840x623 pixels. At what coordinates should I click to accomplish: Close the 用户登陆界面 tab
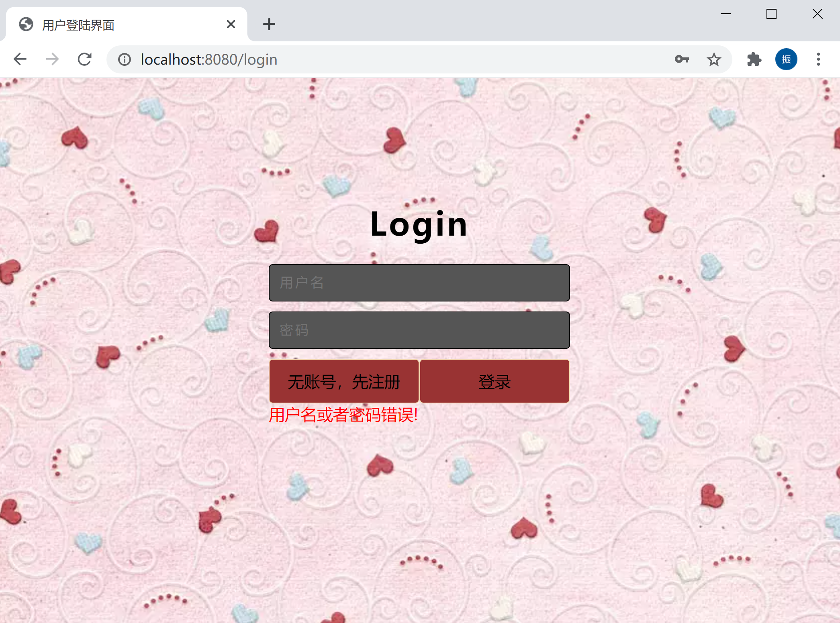231,24
